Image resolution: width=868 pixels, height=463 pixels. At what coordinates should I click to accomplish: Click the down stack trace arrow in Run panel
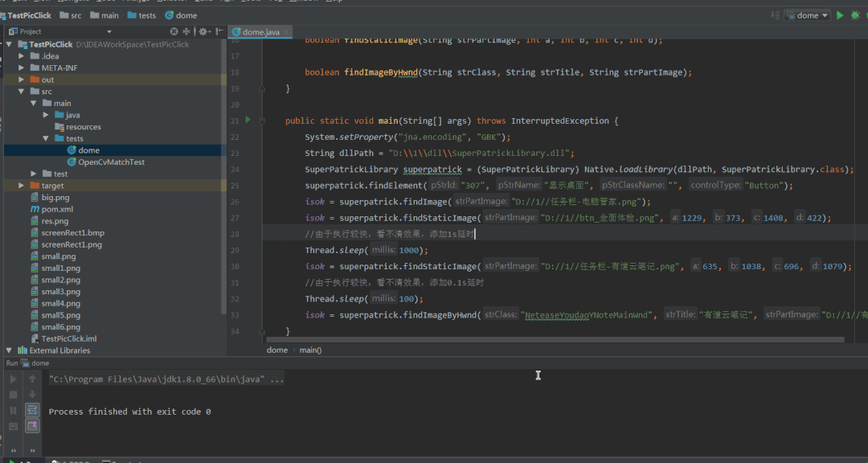(32, 395)
